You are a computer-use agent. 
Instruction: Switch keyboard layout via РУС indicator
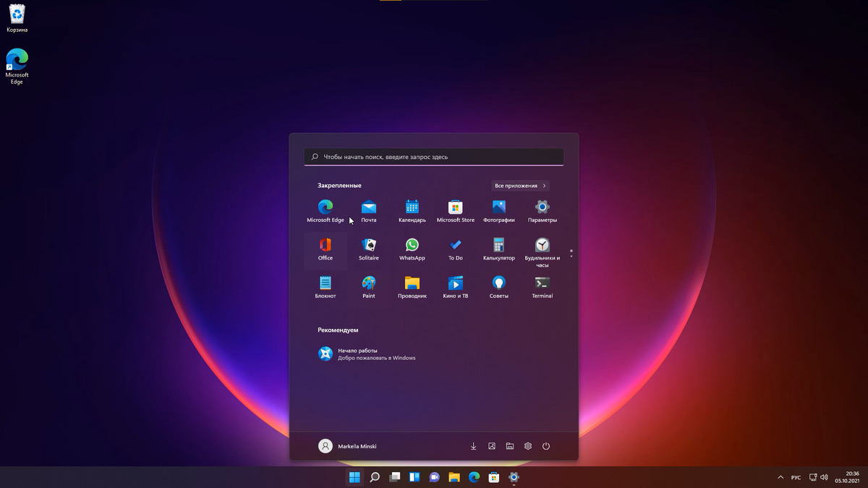pos(796,477)
